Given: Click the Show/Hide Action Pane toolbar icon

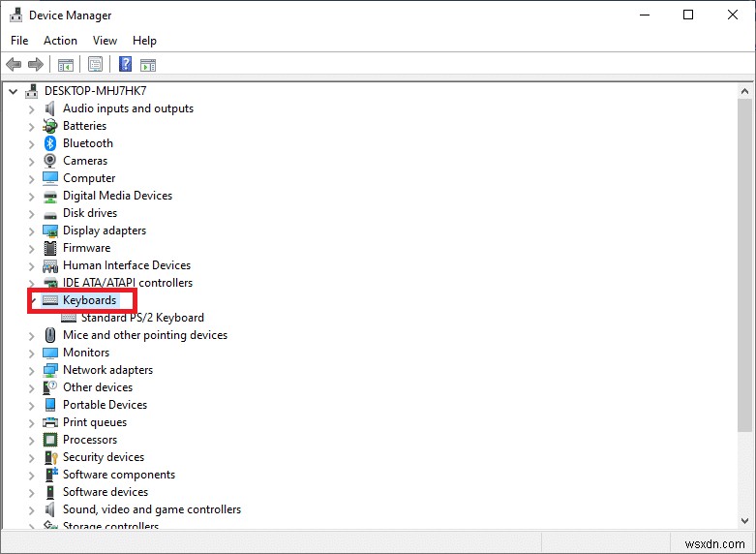Looking at the screenshot, I should [x=148, y=64].
